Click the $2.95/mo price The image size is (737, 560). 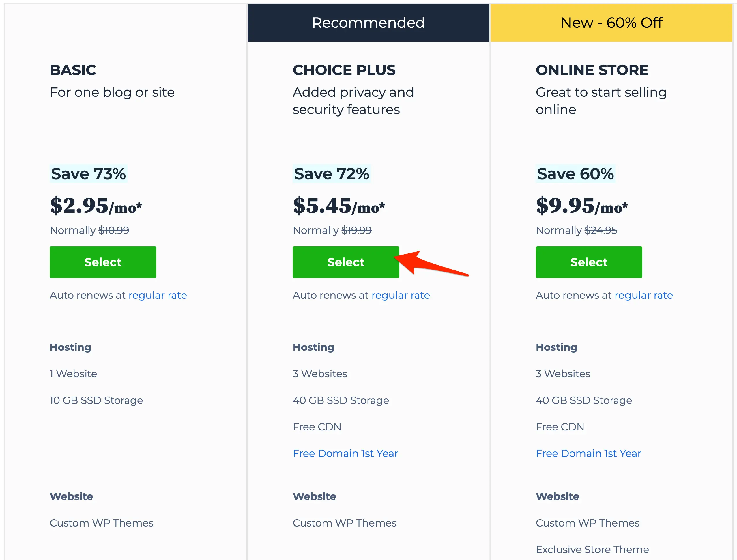(96, 206)
